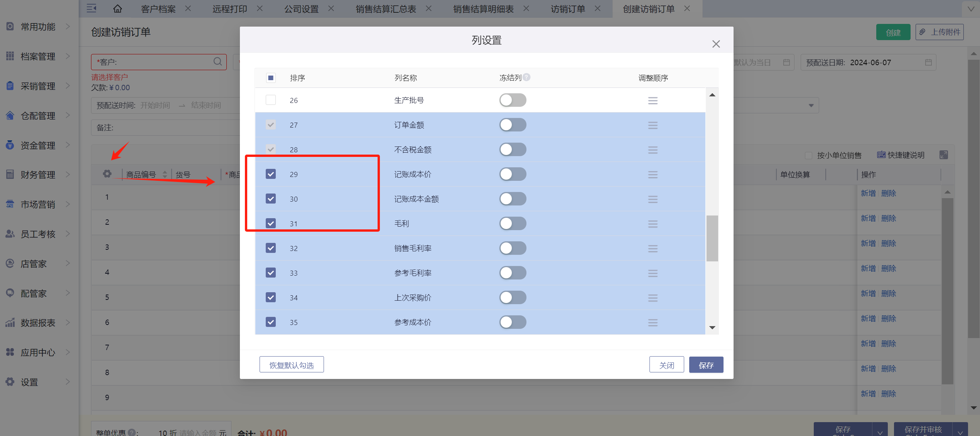Click the 数据报表 sidebar icon
Screen dimensions: 980x436
coord(10,323)
